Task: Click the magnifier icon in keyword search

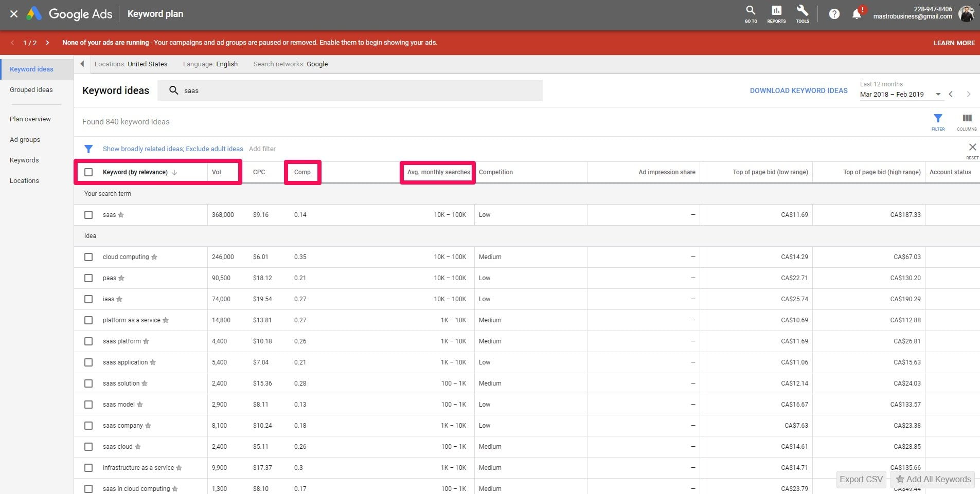Action: point(174,90)
